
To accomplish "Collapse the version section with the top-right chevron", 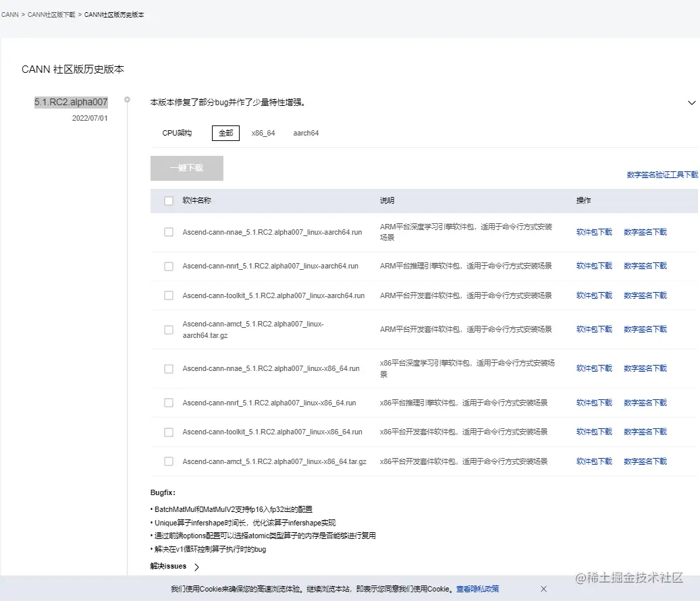I will 691,103.
